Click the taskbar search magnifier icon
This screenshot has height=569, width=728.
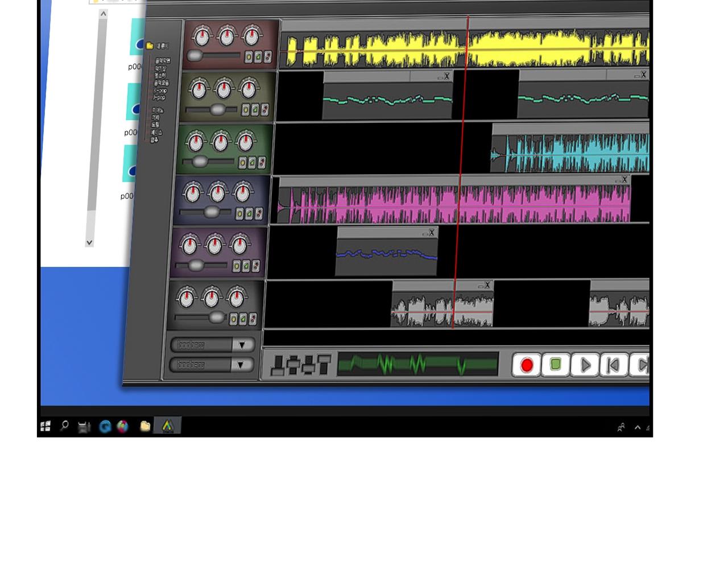pyautogui.click(x=65, y=425)
